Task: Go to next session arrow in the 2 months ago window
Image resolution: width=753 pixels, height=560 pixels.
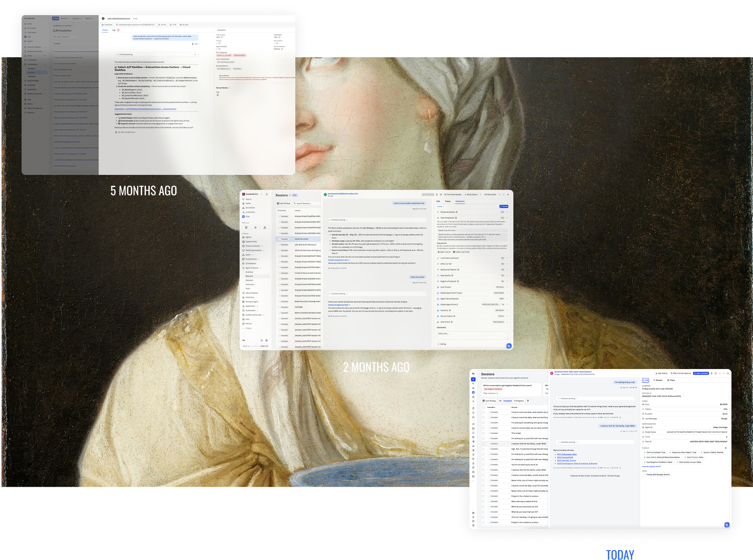Action: (504, 195)
